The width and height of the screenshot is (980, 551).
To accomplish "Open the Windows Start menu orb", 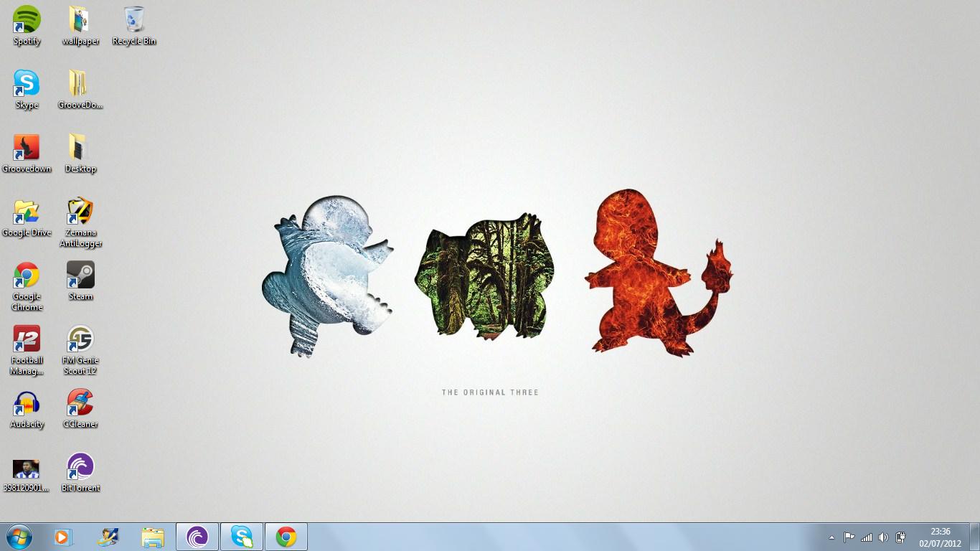I will (x=19, y=537).
